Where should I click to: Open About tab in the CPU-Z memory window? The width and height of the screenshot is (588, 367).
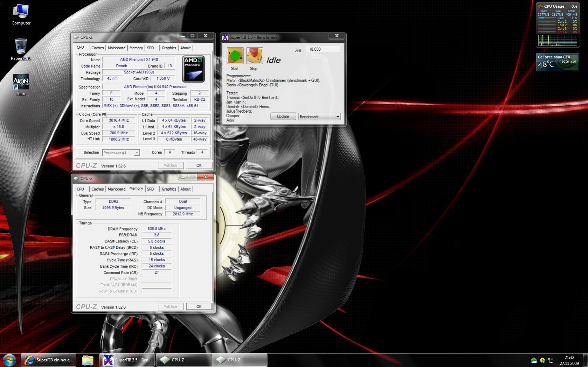click(x=186, y=189)
